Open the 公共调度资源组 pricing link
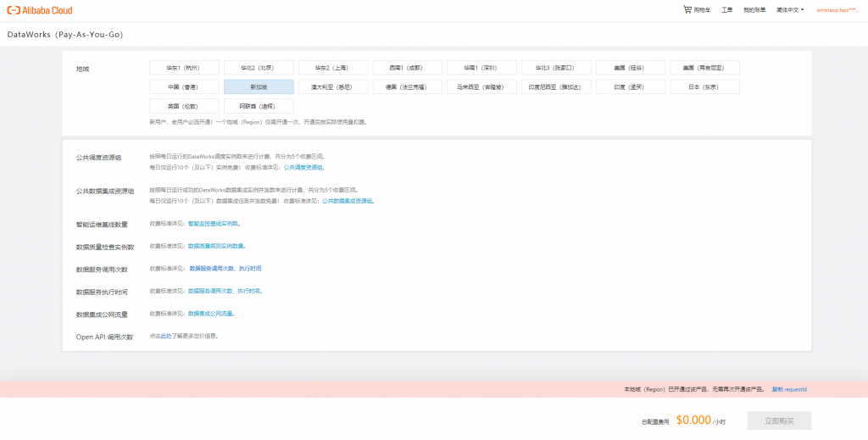The height and width of the screenshot is (440, 868). (x=303, y=167)
